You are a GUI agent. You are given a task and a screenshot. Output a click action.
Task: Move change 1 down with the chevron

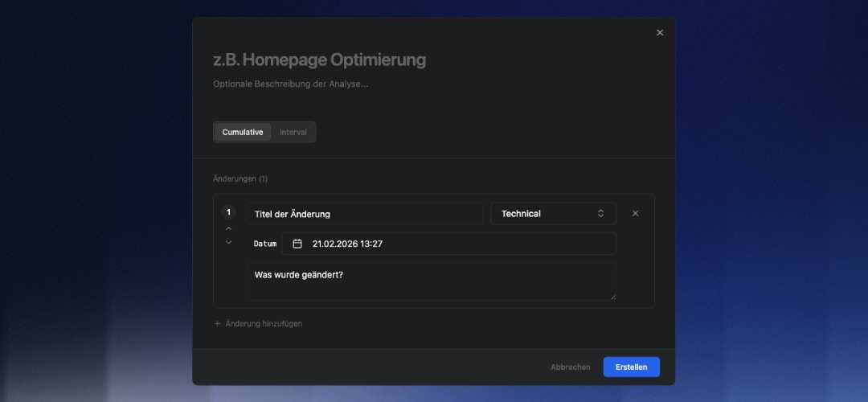pyautogui.click(x=228, y=242)
